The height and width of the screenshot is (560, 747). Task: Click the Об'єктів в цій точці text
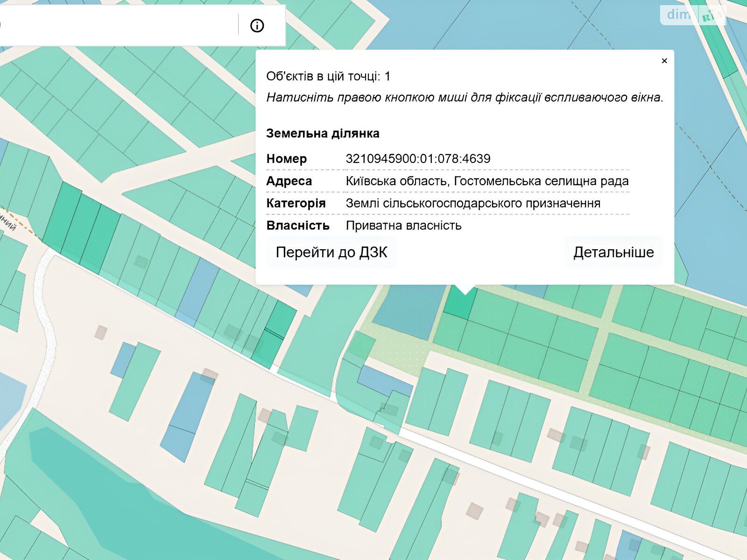328,77
